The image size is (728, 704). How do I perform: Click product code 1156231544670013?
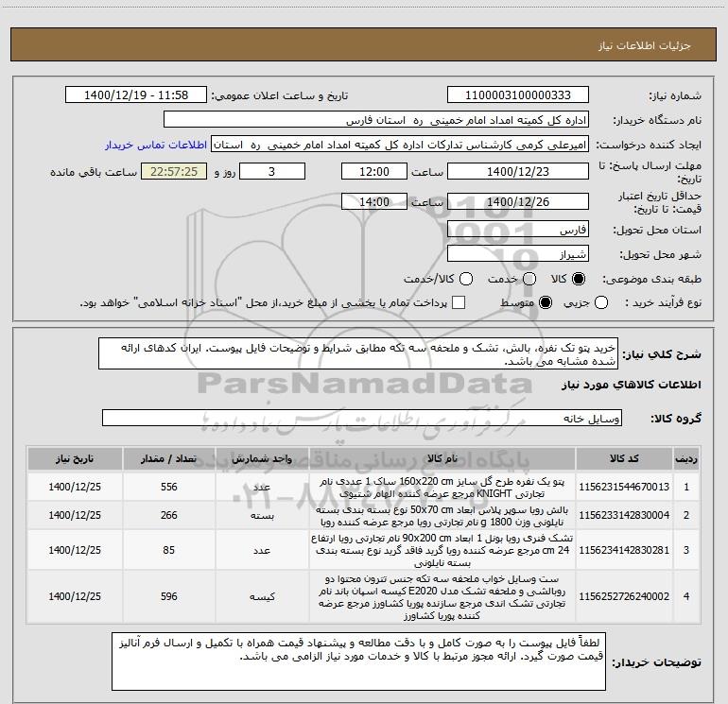pos(624,487)
